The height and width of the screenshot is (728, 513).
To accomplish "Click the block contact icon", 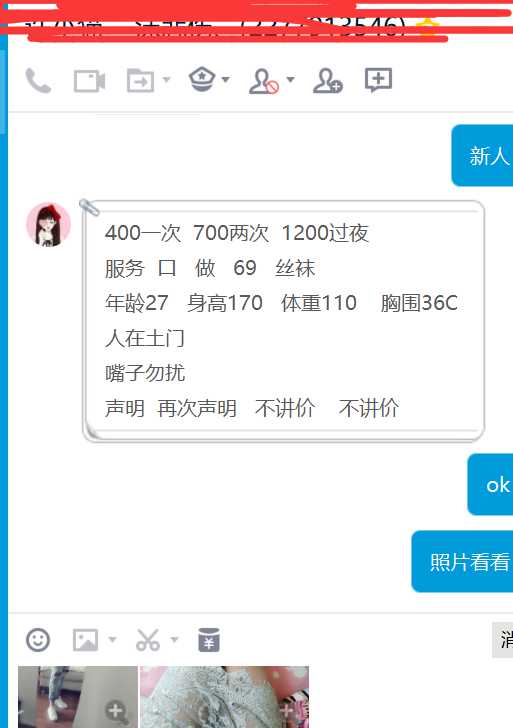I will pyautogui.click(x=264, y=81).
